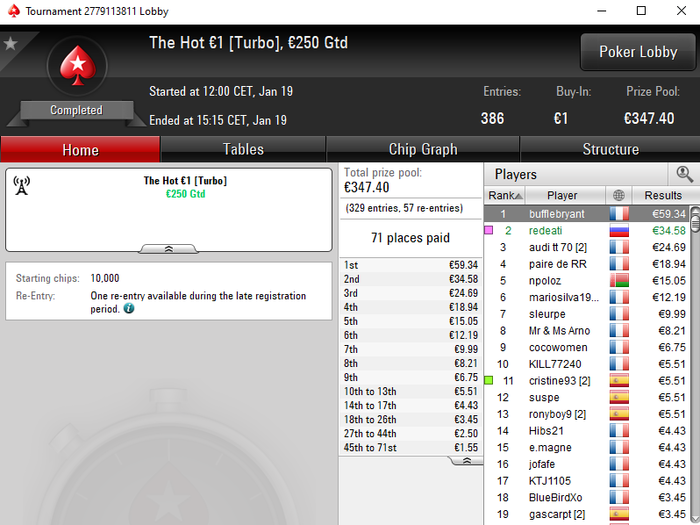Click the PokerStars spade logo
The image size is (700, 525).
click(x=78, y=65)
